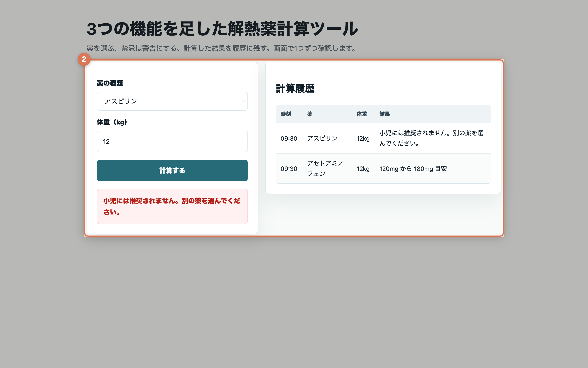
Task: Click the 09:30 time in アスピリン row
Action: tap(289, 138)
